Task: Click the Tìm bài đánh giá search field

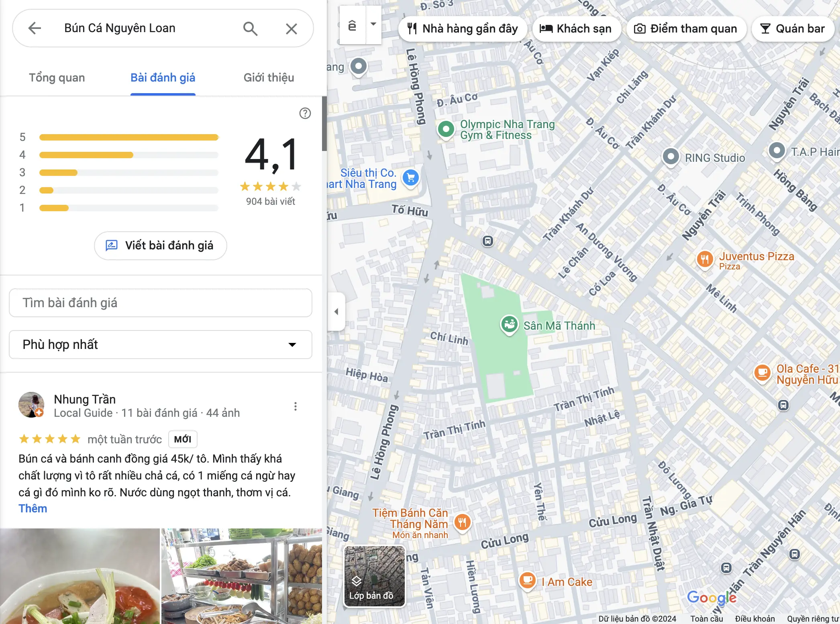Action: tap(161, 303)
